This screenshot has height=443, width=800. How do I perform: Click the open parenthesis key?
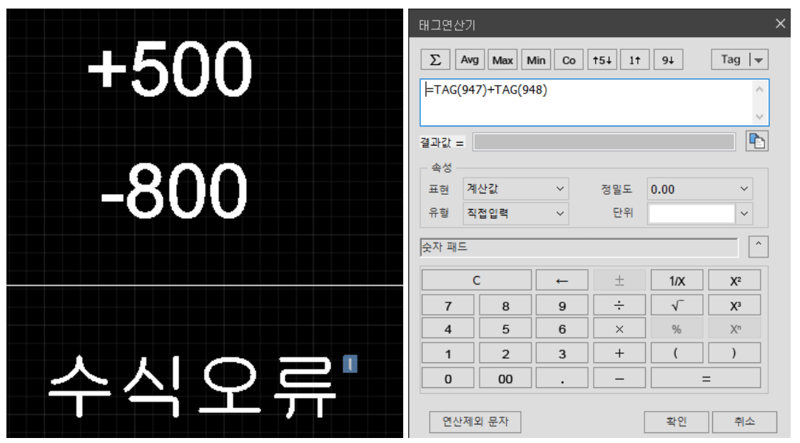(x=677, y=353)
